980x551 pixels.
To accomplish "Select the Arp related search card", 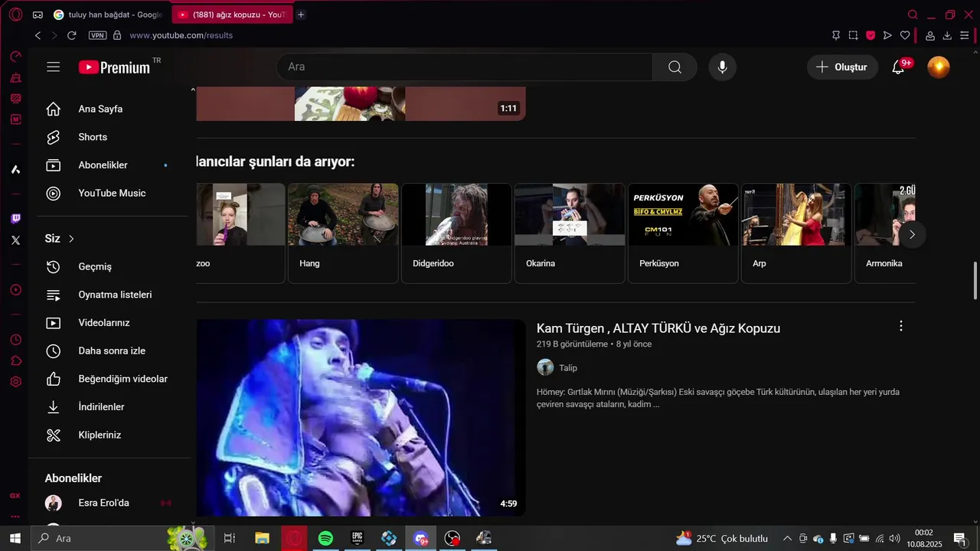I will click(796, 233).
